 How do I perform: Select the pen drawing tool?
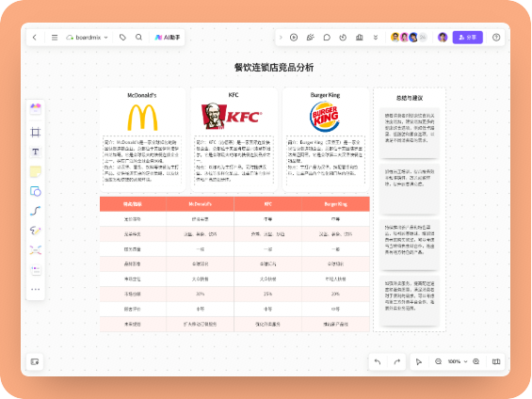coord(35,231)
